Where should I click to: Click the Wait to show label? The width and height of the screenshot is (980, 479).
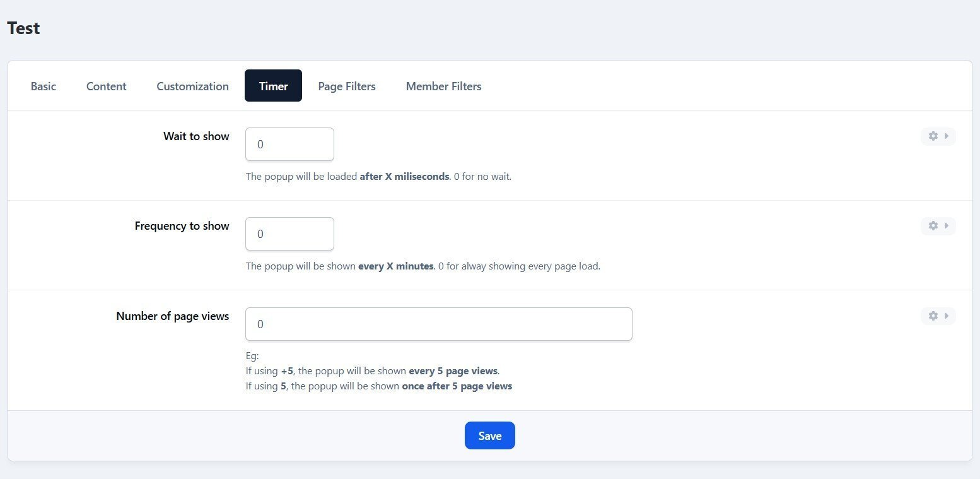pos(196,136)
